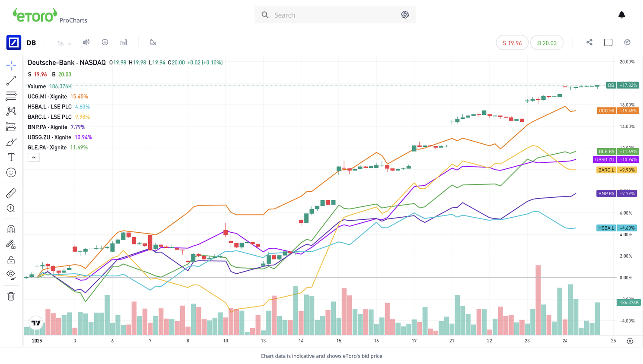Image resolution: width=643 pixels, height=364 pixels.
Task: Click the ProCharts label
Action: [73, 20]
